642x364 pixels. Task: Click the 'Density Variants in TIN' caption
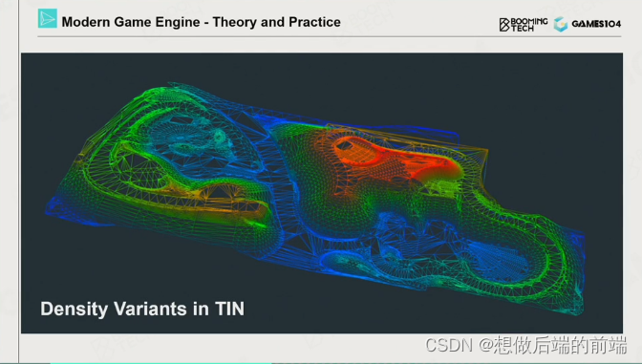pos(142,309)
